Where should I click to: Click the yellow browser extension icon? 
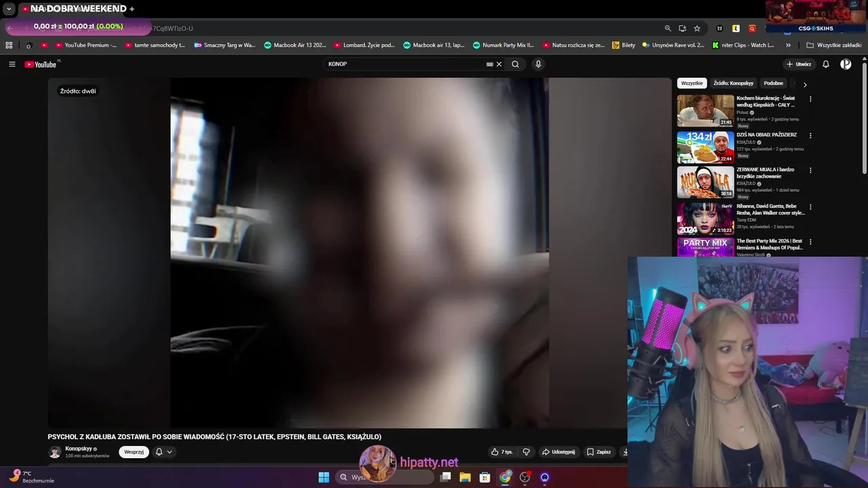click(736, 28)
